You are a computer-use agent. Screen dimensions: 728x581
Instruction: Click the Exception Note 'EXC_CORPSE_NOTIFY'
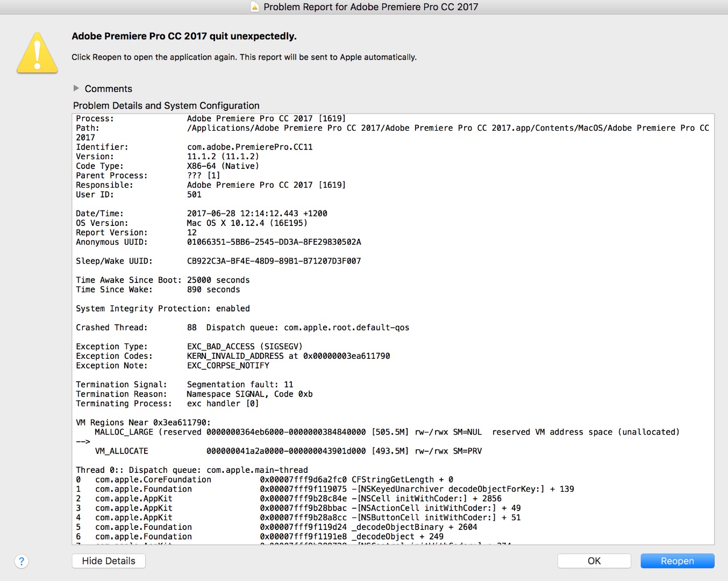(x=228, y=366)
